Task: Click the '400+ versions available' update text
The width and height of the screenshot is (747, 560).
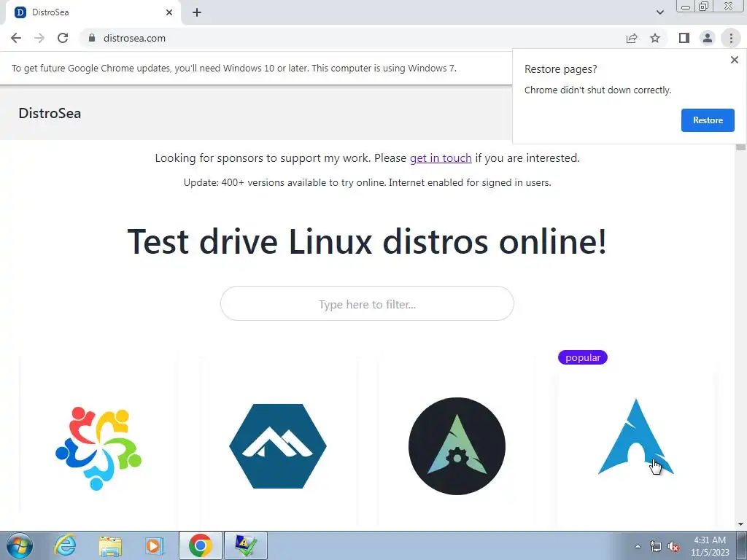Action: [367, 183]
